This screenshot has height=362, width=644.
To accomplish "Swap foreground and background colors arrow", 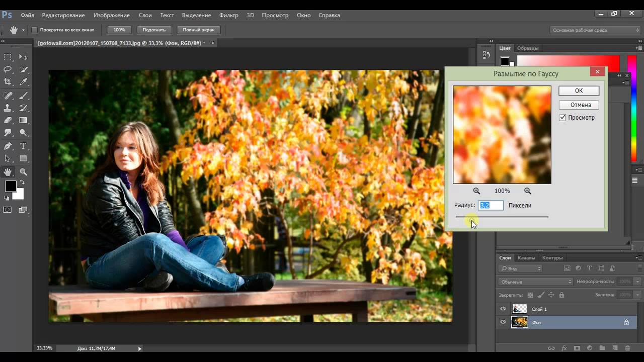I will pyautogui.click(x=22, y=182).
